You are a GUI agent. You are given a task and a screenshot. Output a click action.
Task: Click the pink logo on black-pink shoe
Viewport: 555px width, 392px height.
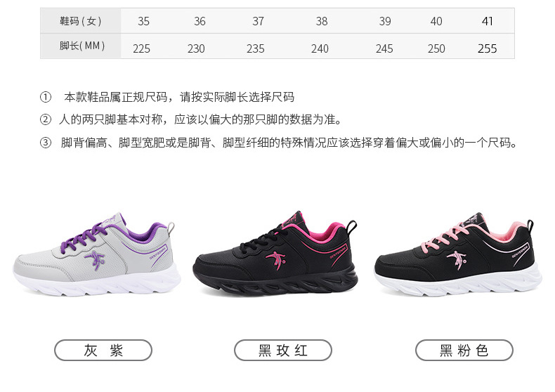coord(457,260)
